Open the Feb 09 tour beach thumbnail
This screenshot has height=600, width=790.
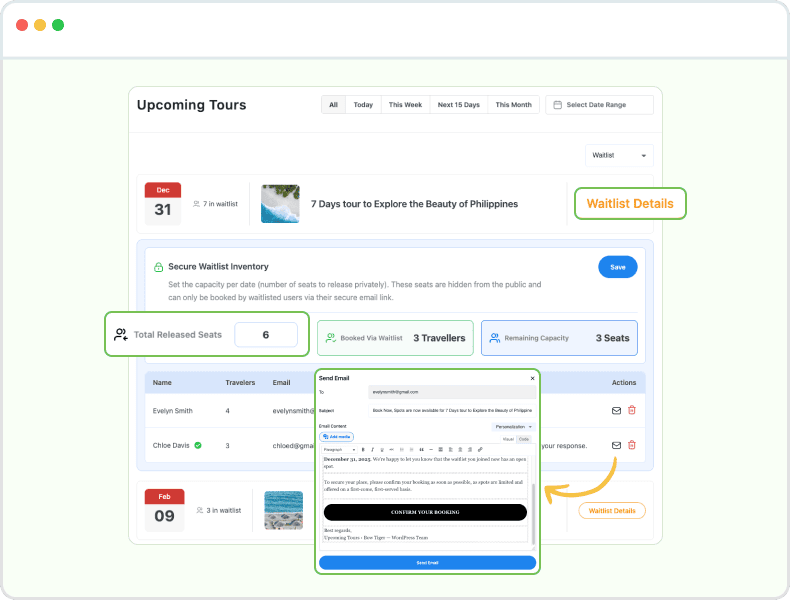284,510
